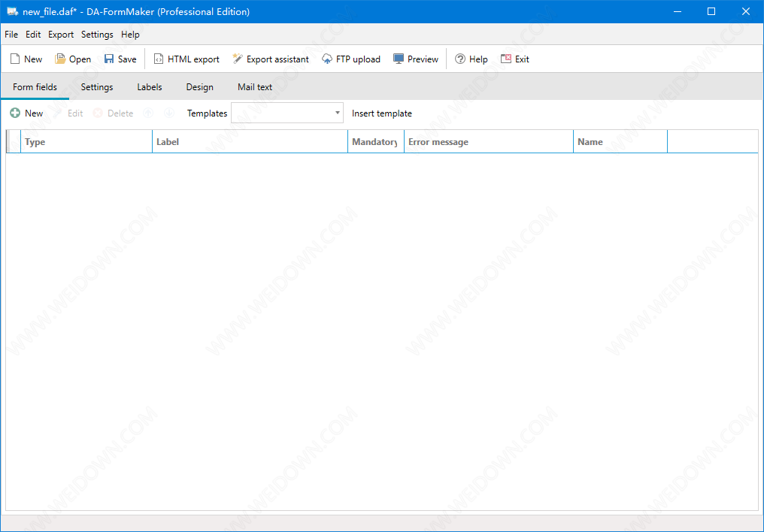764x532 pixels.
Task: Open the Export menu
Action: click(x=61, y=35)
